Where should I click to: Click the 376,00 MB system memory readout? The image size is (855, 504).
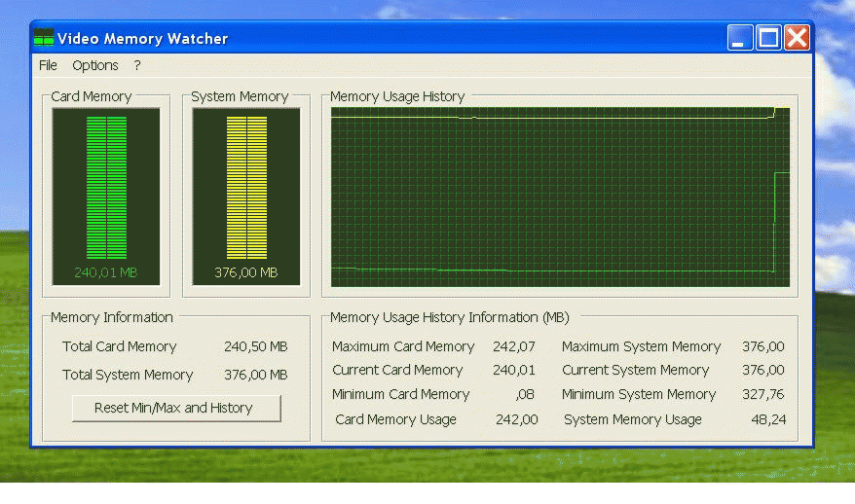(x=246, y=272)
